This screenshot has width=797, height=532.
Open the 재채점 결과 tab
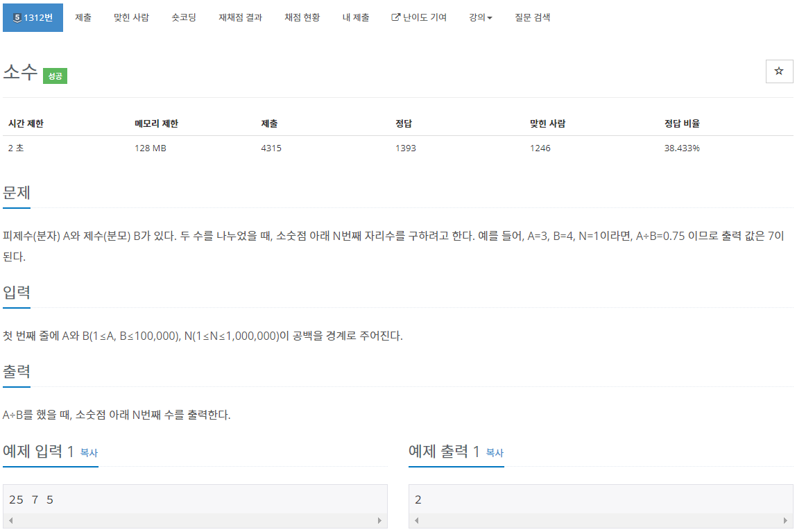click(241, 18)
